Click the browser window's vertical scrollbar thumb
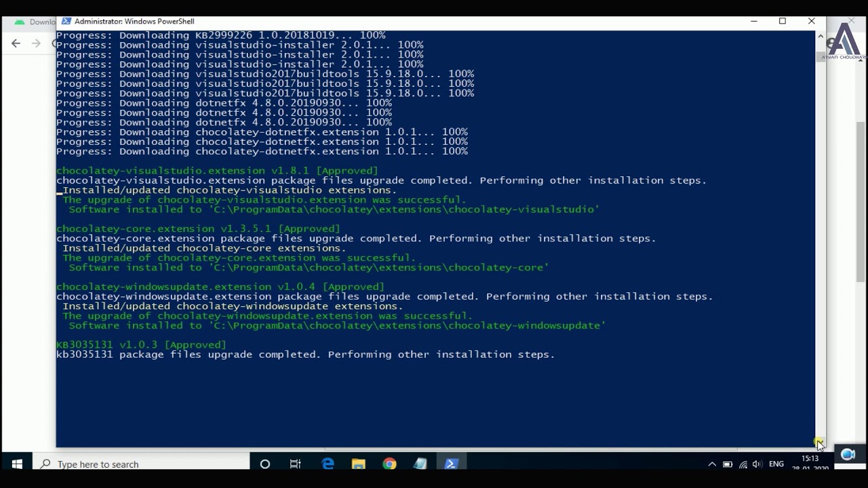Image resolution: width=868 pixels, height=488 pixels. click(861, 202)
